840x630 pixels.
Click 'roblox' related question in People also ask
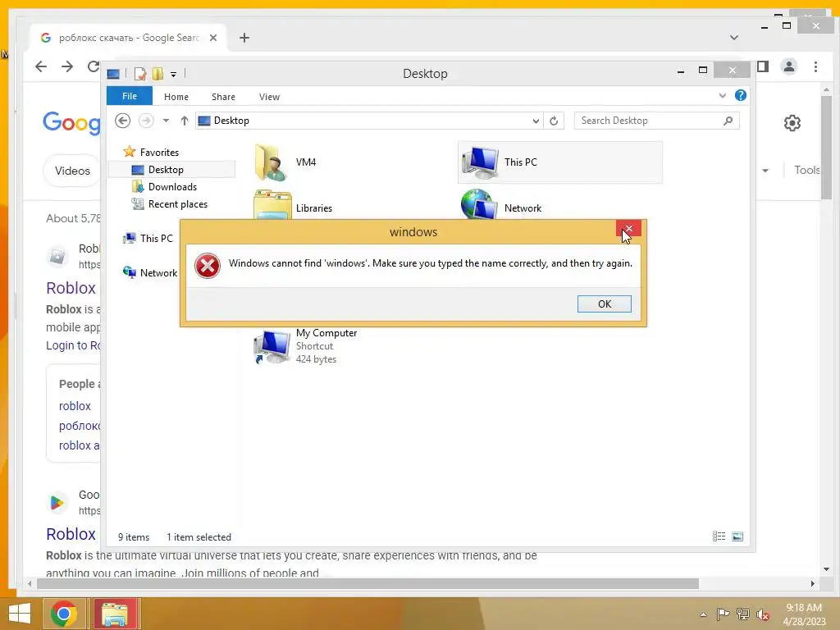tap(75, 405)
